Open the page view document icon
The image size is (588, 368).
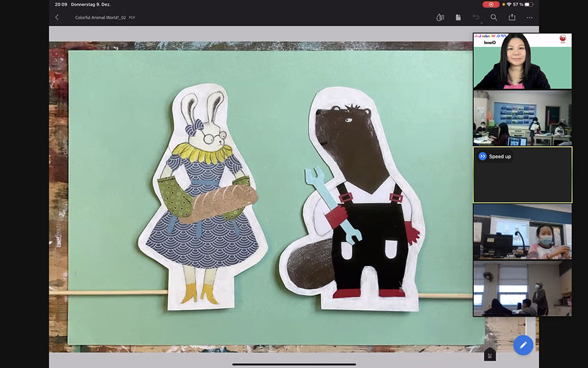pyautogui.click(x=458, y=17)
